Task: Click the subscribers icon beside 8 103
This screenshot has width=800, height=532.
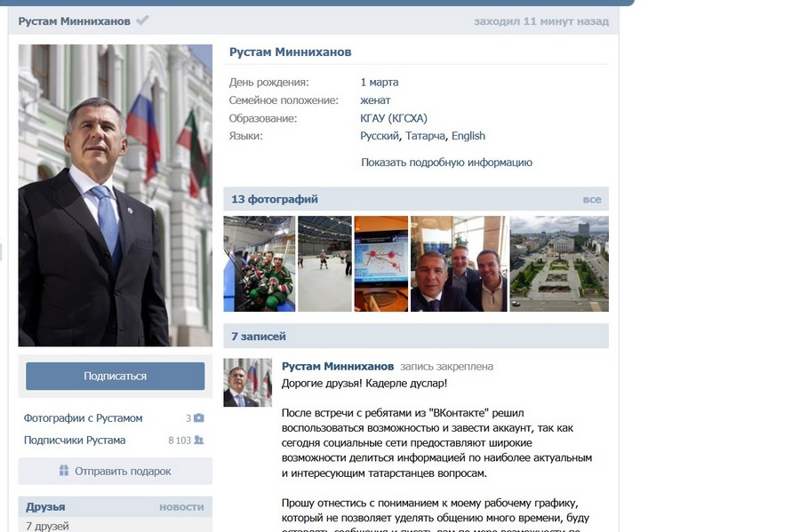Action: [199, 440]
